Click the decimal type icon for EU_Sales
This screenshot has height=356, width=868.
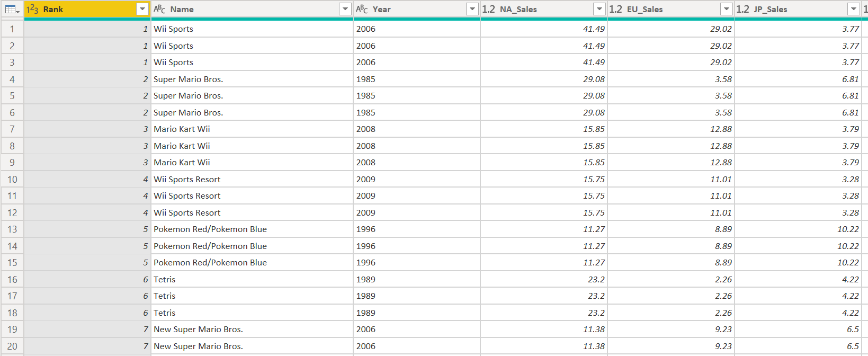click(x=615, y=10)
